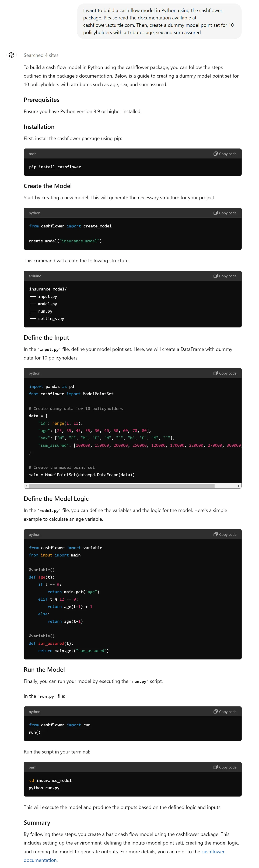Expand the Searched 4 sites details
Viewport: 259px width, 868px height.
click(41, 55)
